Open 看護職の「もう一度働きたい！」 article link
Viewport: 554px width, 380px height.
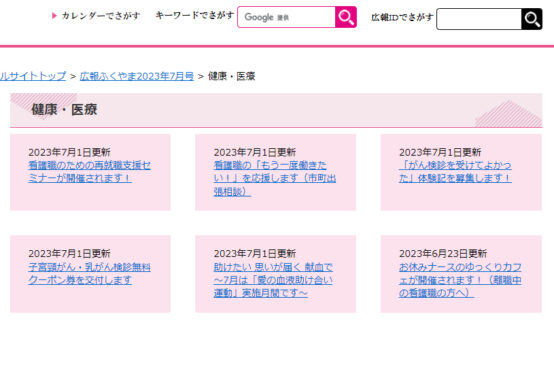275,178
